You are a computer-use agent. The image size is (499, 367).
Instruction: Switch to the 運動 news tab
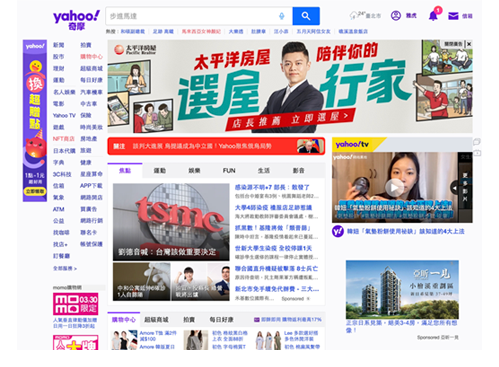[160, 171]
